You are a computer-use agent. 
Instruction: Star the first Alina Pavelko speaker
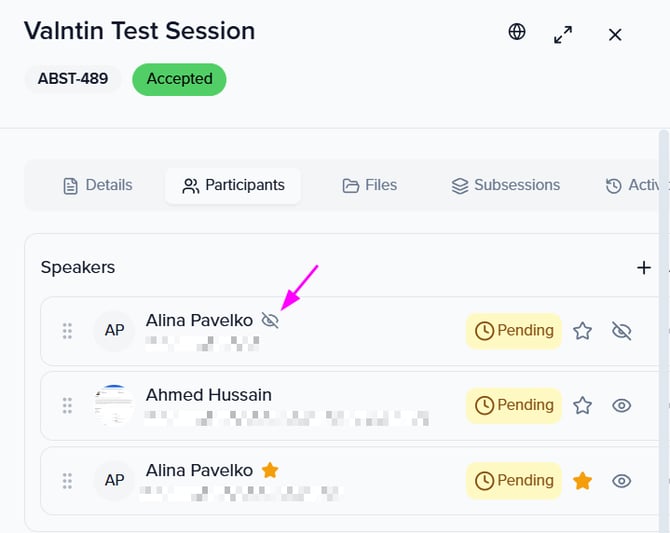click(583, 331)
